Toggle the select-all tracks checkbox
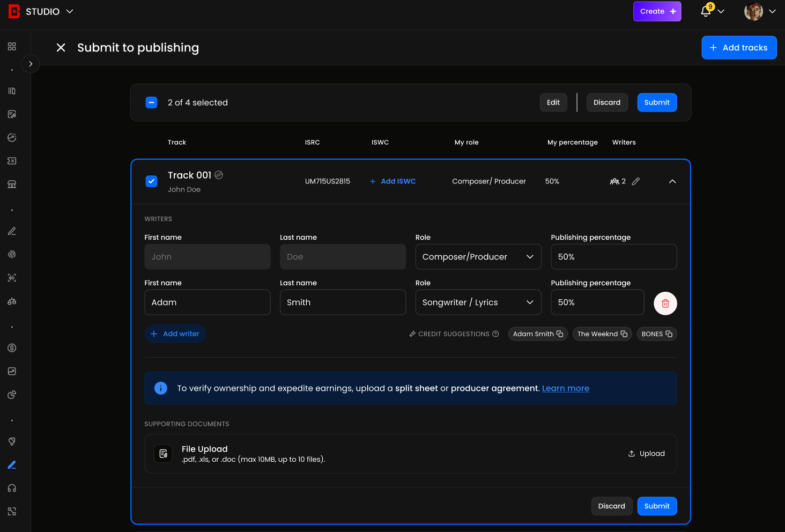This screenshot has width=785, height=532. [x=152, y=102]
